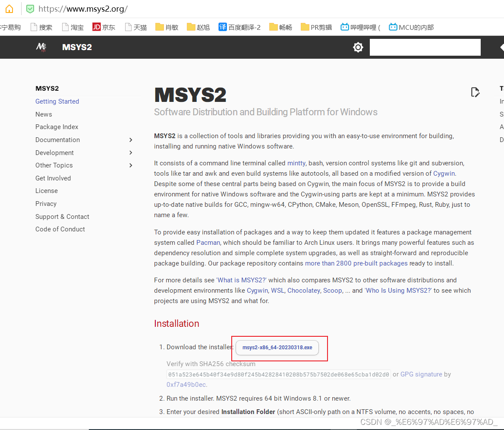Image resolution: width=504 pixels, height=430 pixels.
Task: Open Privacy in sidebar
Action: tap(46, 204)
